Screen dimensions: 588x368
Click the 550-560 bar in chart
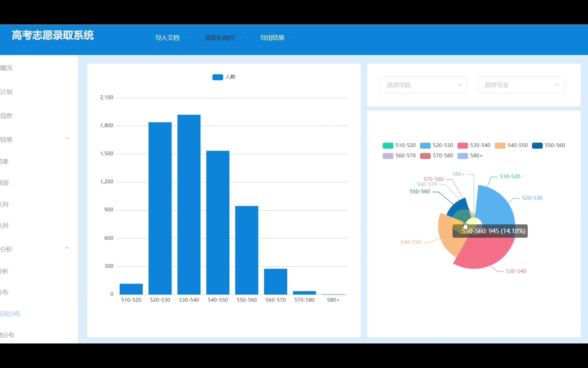coord(247,250)
